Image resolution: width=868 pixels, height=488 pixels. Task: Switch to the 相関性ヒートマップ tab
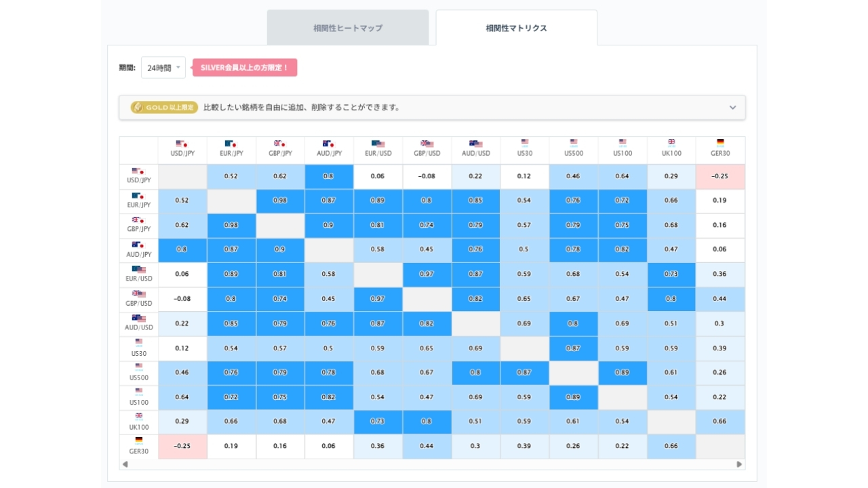(x=348, y=28)
